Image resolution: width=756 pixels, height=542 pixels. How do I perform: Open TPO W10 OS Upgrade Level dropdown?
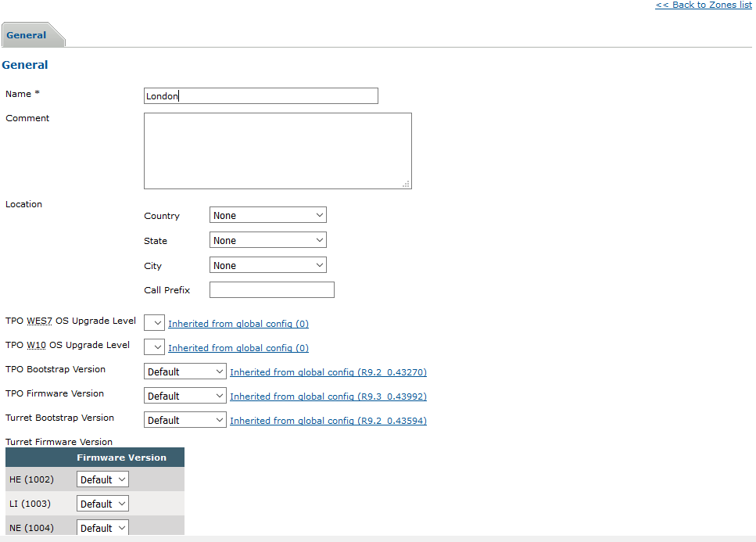pos(154,347)
